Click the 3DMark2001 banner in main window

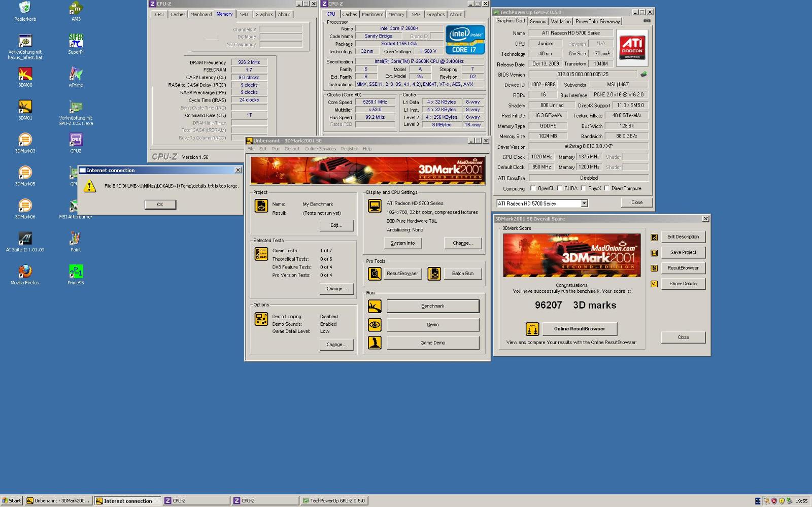click(368, 170)
